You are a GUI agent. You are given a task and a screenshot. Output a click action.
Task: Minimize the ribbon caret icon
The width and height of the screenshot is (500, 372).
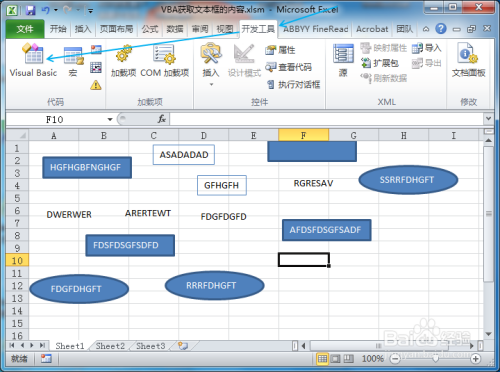[x=426, y=29]
